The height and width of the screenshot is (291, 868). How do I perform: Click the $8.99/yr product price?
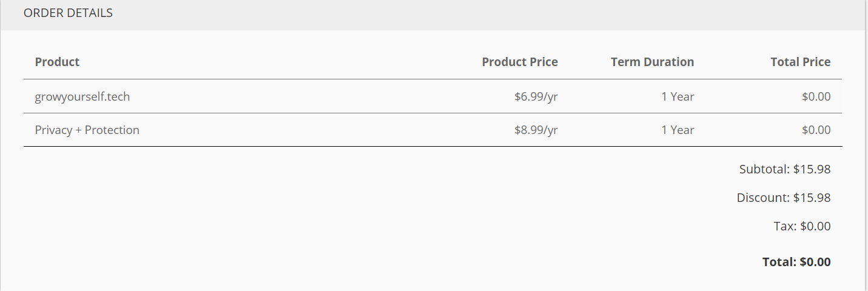(x=536, y=130)
